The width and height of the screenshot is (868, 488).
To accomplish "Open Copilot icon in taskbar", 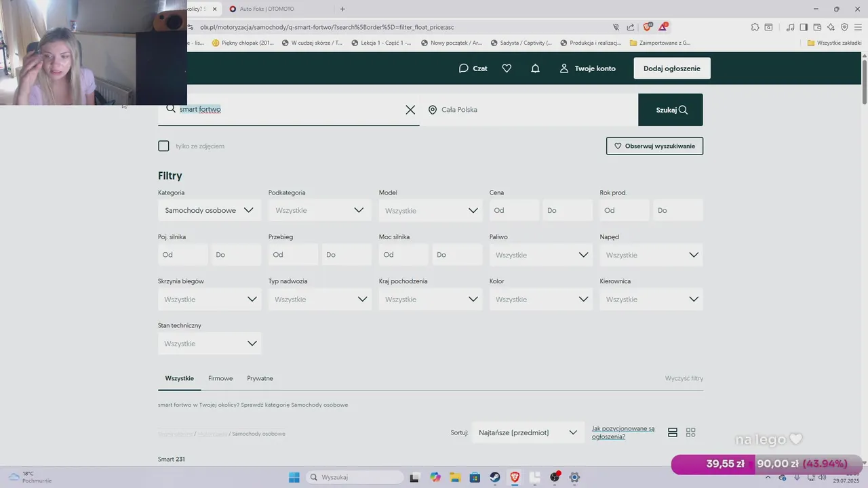I will click(435, 477).
